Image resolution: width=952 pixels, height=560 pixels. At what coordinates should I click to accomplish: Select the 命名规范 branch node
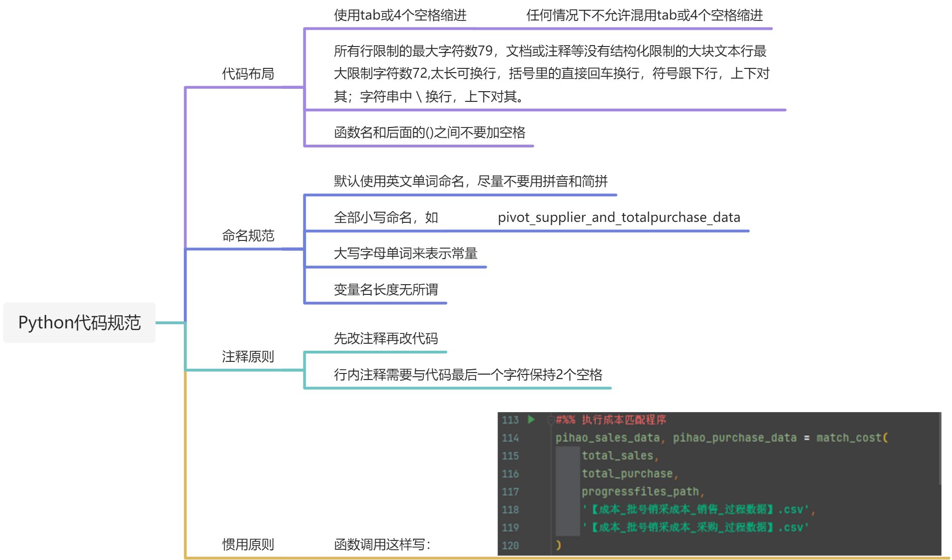[248, 236]
